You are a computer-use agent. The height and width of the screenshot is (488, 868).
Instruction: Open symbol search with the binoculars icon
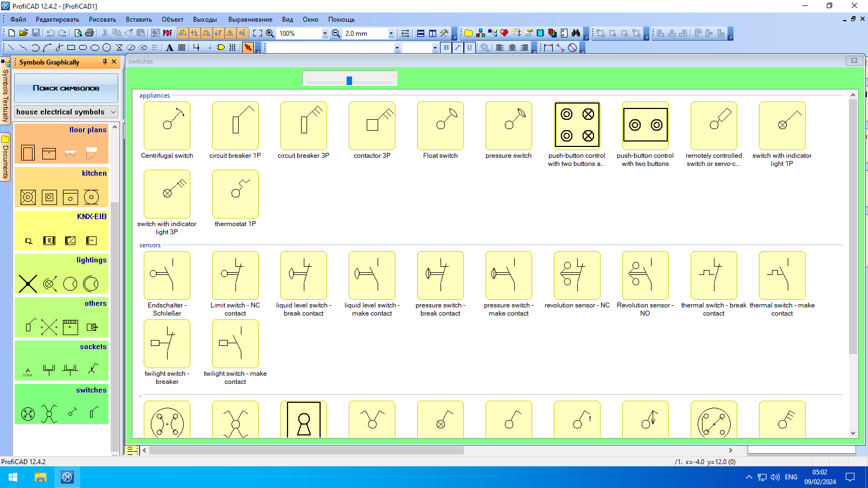(577, 33)
